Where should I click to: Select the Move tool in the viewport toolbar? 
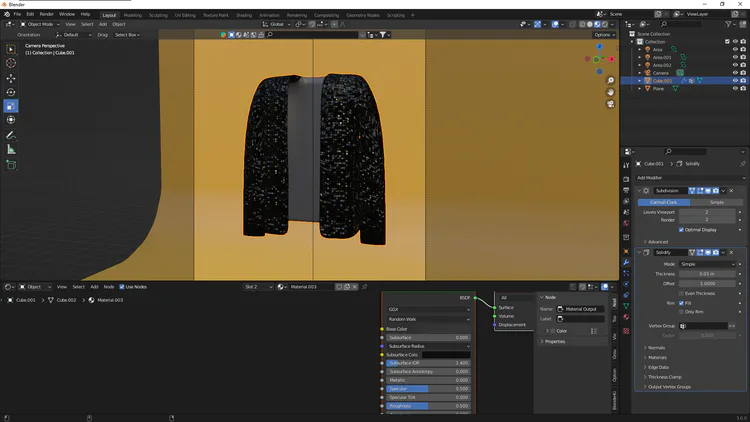click(11, 78)
